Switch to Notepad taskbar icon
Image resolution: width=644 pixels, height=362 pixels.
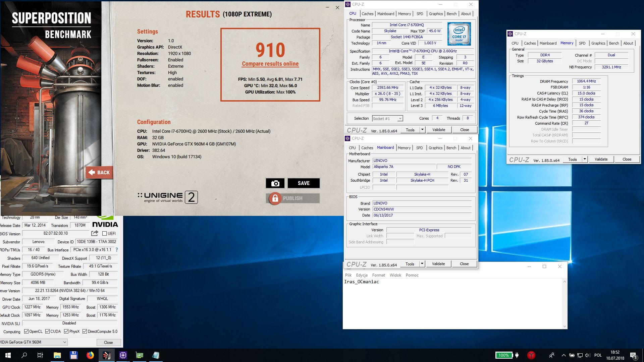(156, 355)
